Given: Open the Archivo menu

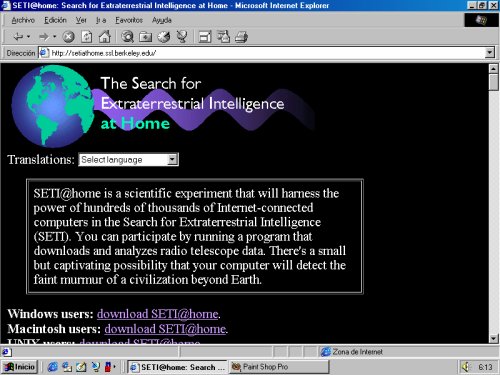Looking at the screenshot, I should point(23,20).
